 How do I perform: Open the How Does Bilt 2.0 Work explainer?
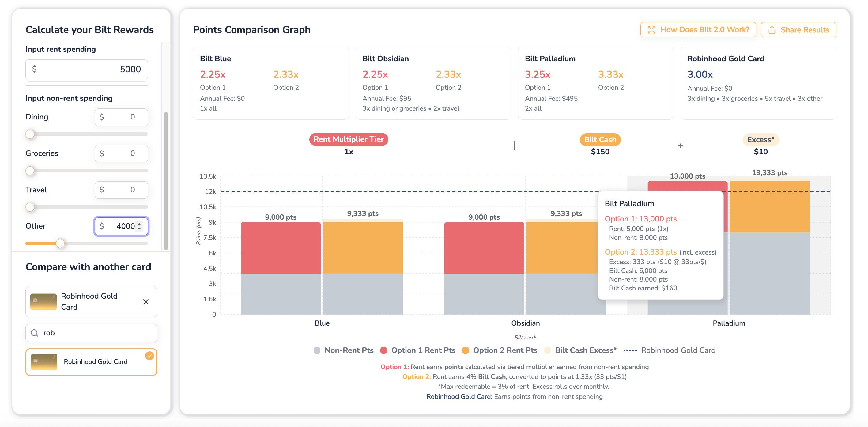pos(698,30)
